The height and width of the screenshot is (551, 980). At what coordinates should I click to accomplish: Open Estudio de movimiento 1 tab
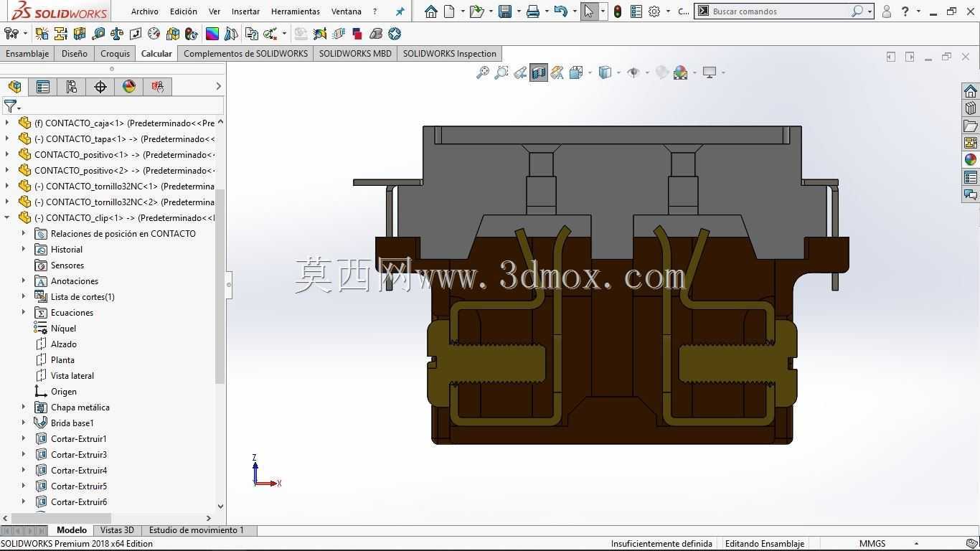point(196,530)
